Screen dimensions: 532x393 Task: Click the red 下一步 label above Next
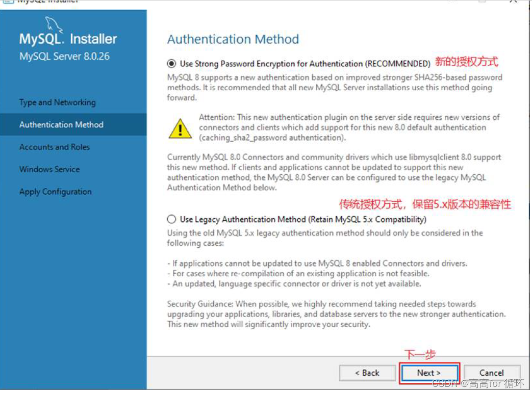420,354
